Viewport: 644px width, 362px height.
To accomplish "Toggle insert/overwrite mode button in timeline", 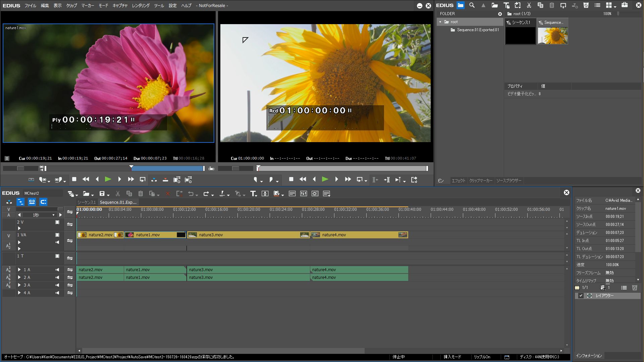I will [9, 202].
